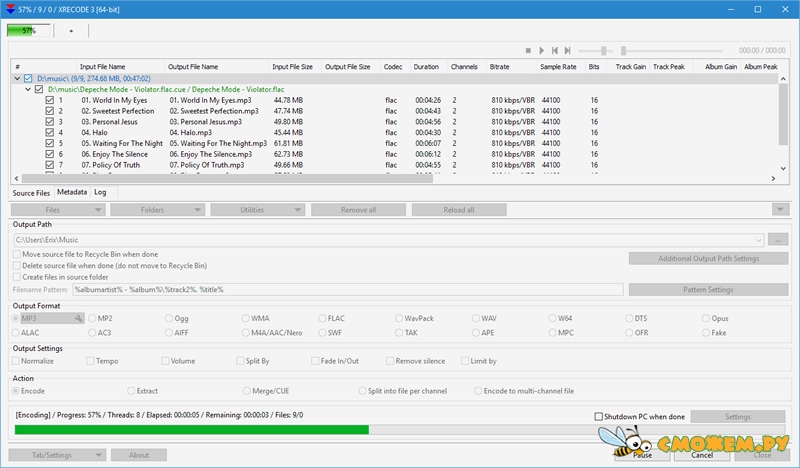Image resolution: width=800 pixels, height=468 pixels.
Task: Collapse the Depeche Mode Violator cue node
Action: click(x=28, y=89)
